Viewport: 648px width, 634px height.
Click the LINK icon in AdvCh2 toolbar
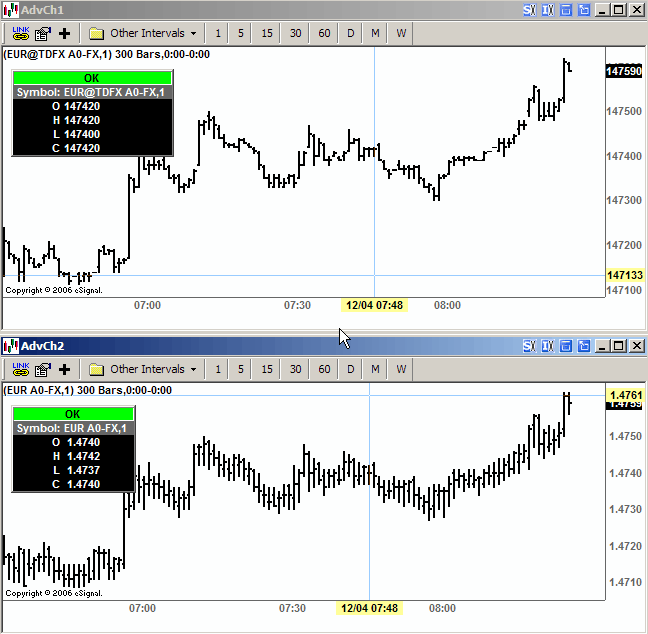tap(21, 369)
